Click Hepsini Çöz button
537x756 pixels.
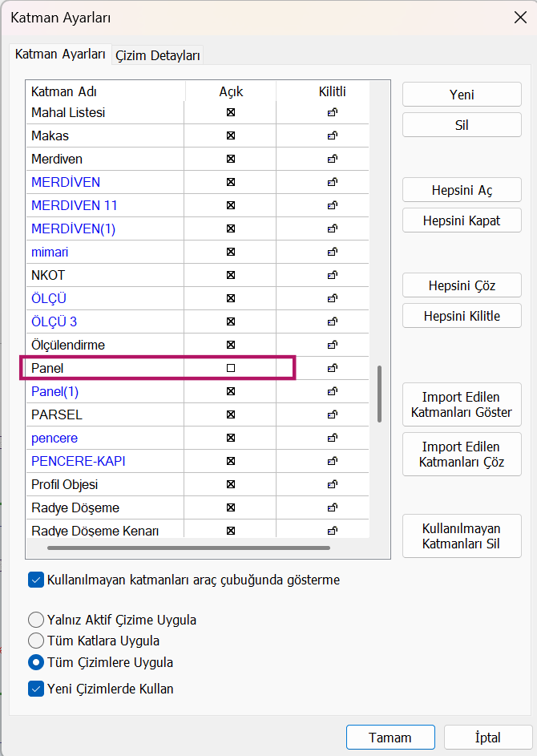(462, 285)
